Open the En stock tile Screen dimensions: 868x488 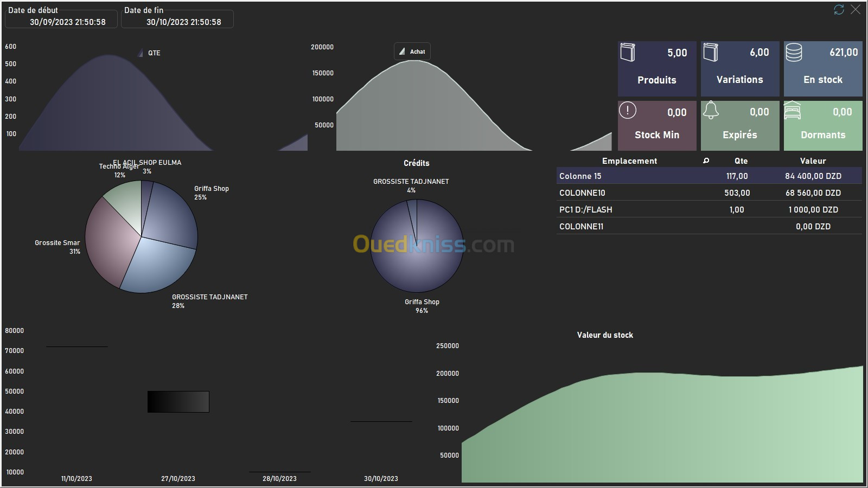click(x=823, y=69)
